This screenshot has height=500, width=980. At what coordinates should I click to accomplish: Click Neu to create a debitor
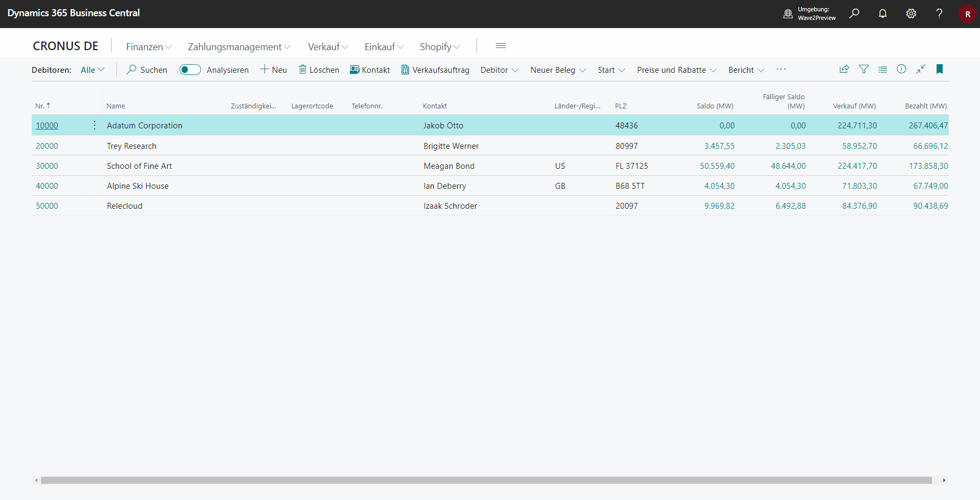pyautogui.click(x=273, y=70)
